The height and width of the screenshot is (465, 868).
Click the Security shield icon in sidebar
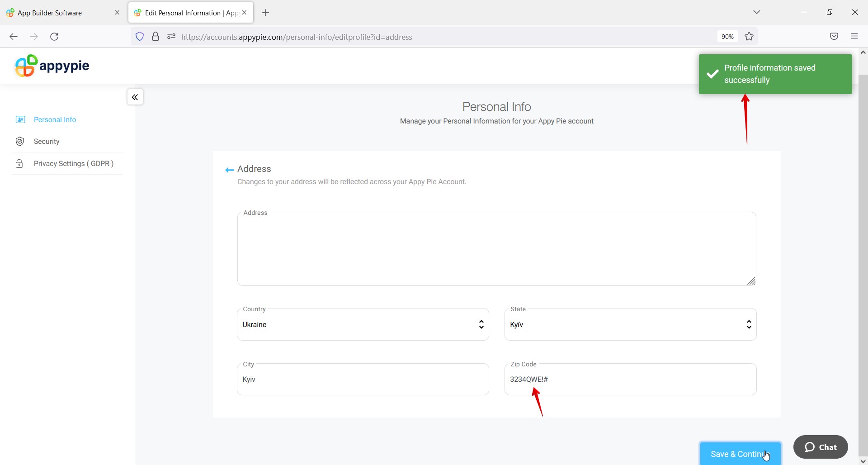20,142
